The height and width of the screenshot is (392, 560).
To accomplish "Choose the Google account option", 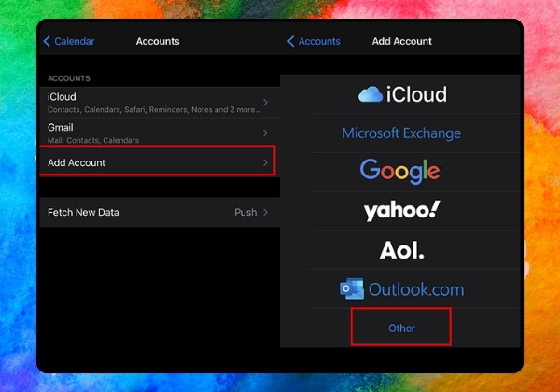I will point(400,172).
